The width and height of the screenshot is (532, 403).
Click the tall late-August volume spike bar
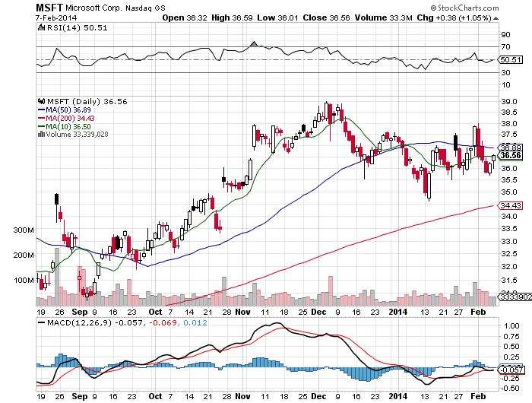[x=57, y=277]
